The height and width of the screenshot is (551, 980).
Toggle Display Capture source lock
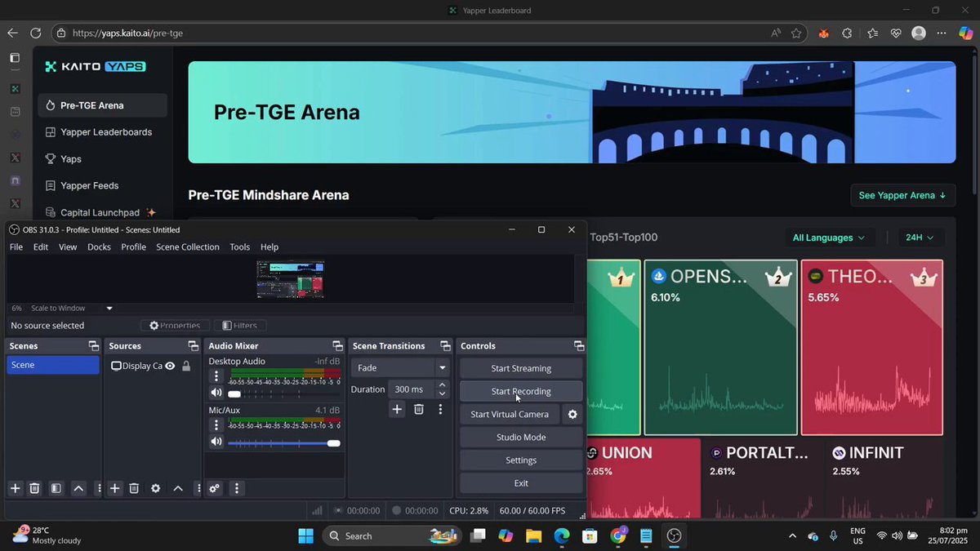pos(186,366)
